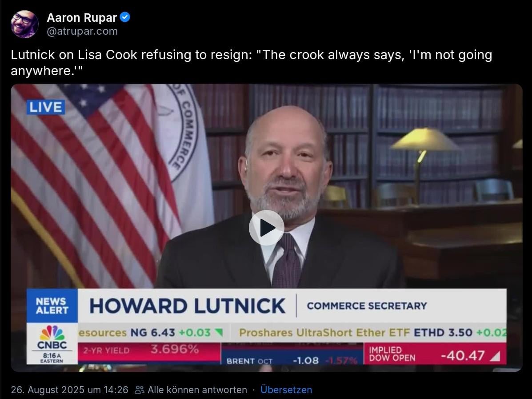The width and height of the screenshot is (532, 399).
Task: Click the post text about Lisa Cook
Action: (x=252, y=62)
